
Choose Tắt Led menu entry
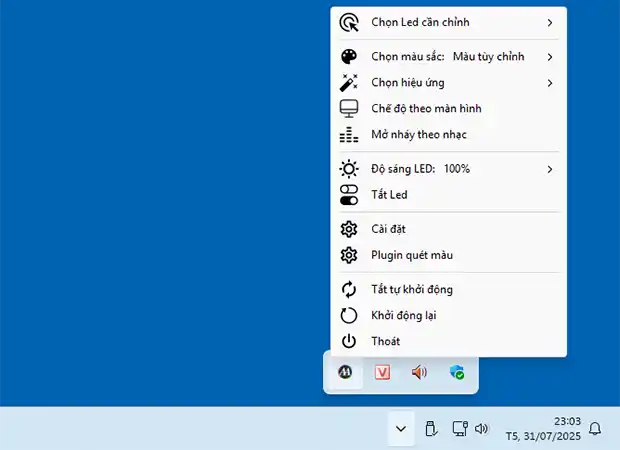pyautogui.click(x=448, y=195)
